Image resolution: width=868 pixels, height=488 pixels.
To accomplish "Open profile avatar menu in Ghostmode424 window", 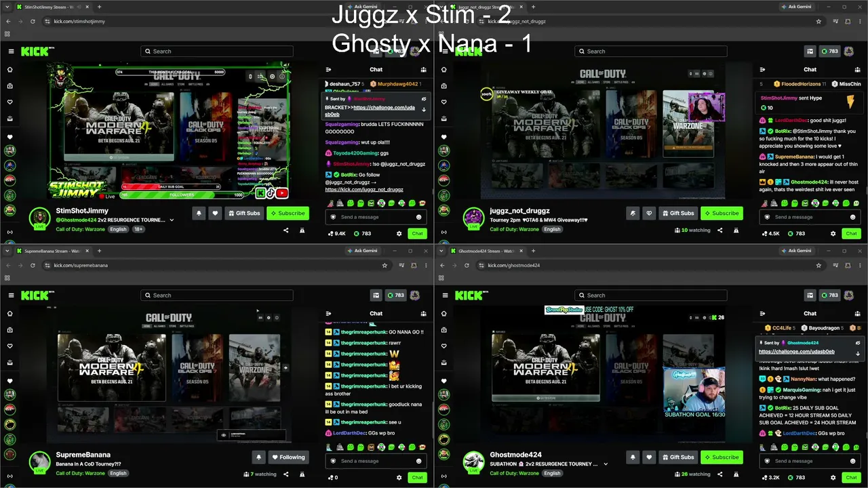I will [x=849, y=296].
